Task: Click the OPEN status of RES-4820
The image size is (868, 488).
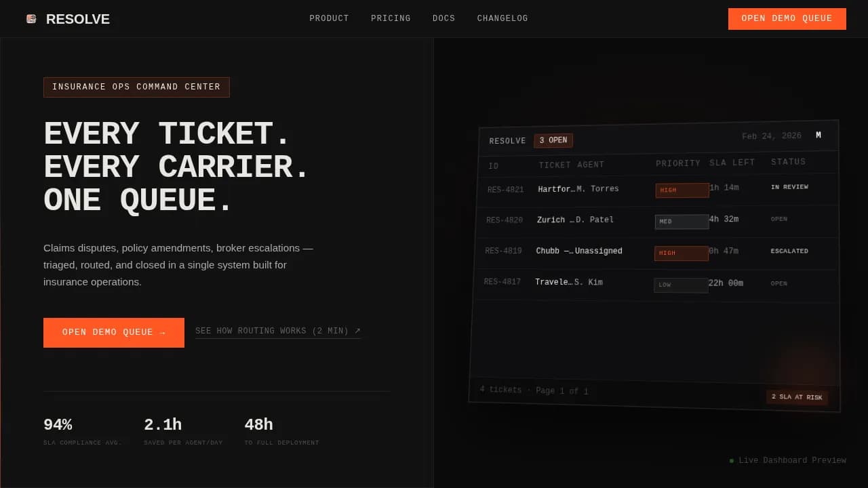Action: (x=779, y=220)
